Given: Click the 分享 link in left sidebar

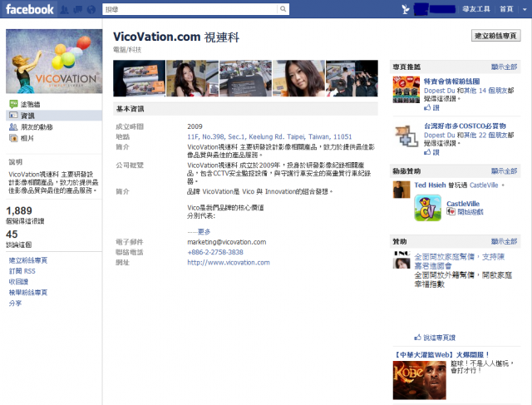Looking at the screenshot, I should [x=15, y=304].
